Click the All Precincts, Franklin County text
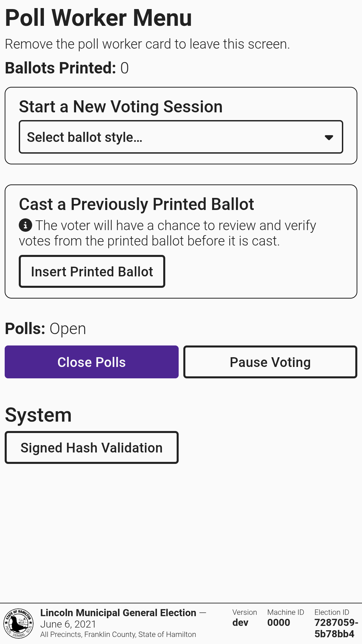362x644 pixels. click(118, 635)
